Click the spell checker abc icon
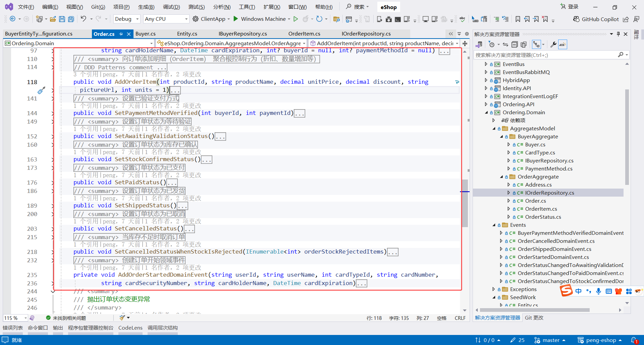 point(462,19)
